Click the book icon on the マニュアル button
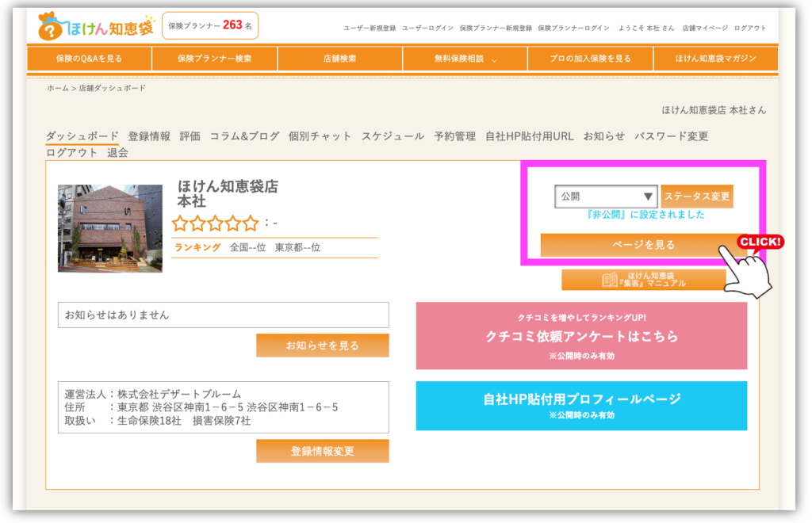 click(610, 280)
